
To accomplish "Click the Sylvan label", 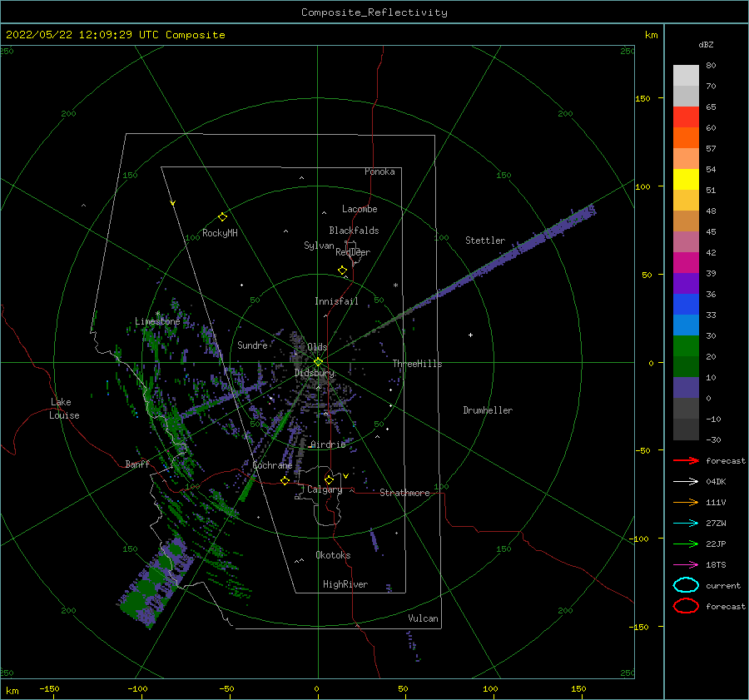I will point(319,245).
